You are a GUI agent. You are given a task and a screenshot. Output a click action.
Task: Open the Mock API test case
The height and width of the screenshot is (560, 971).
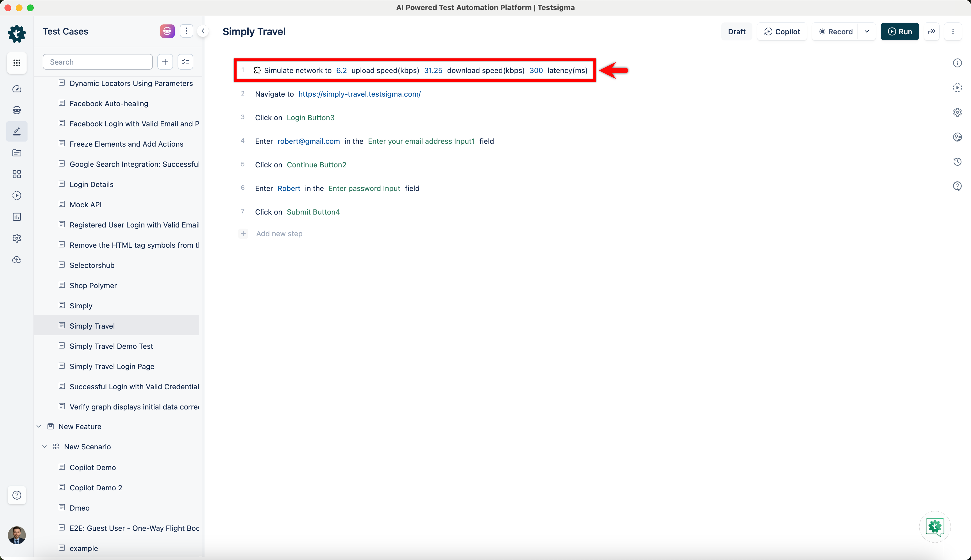click(x=85, y=205)
